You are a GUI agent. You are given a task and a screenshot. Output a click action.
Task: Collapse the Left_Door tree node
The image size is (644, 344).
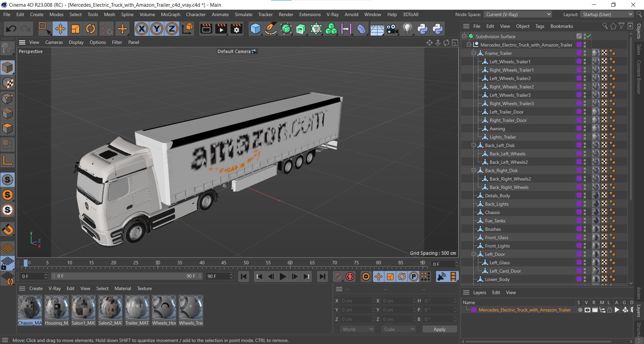pyautogui.click(x=474, y=254)
